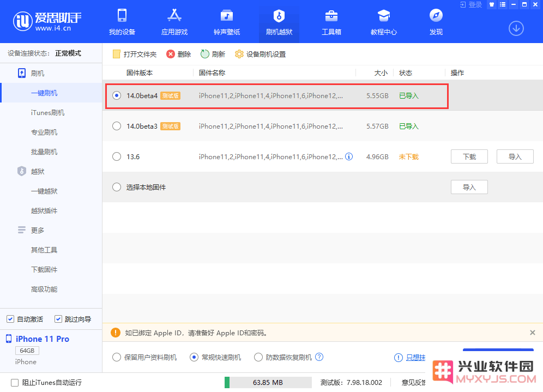Open 铃声壁纸 section

[227, 22]
